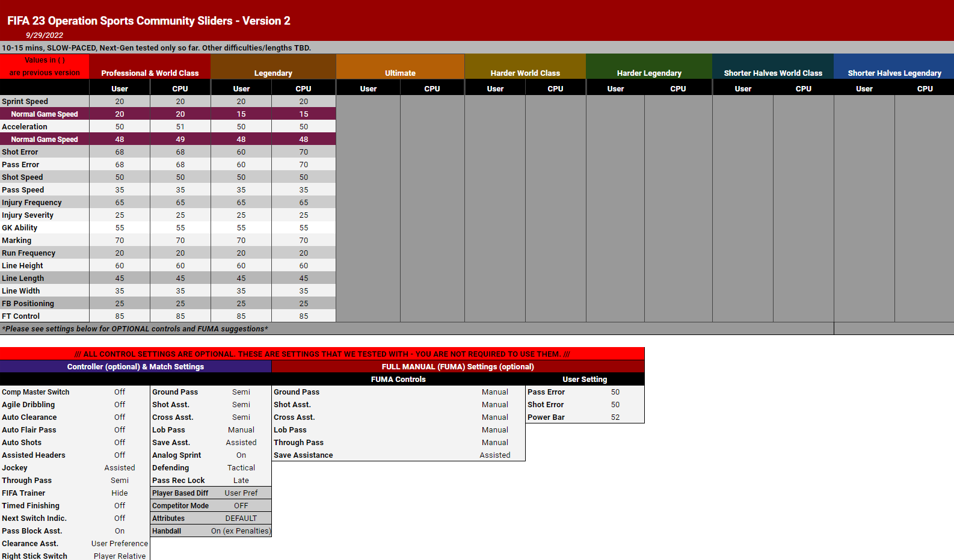Select the Right Stick Switch Player Relative value

[120, 556]
